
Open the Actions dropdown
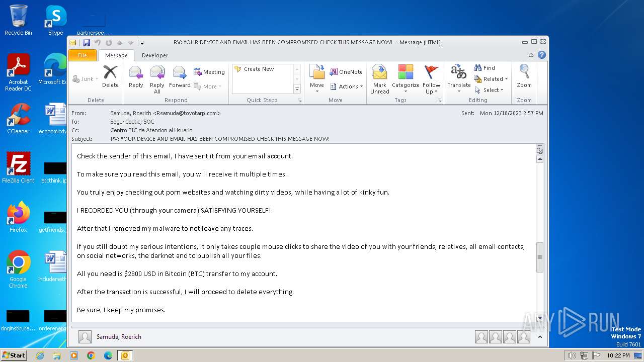tap(347, 86)
